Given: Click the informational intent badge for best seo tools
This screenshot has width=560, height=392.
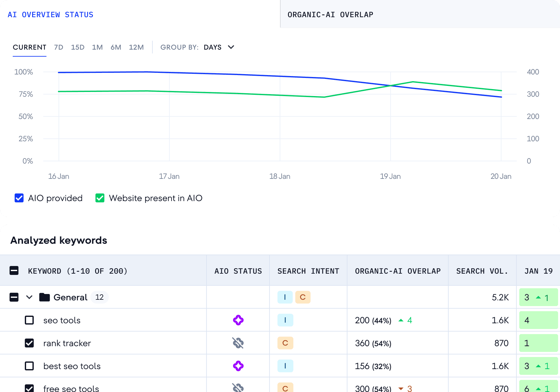Looking at the screenshot, I should (x=285, y=366).
